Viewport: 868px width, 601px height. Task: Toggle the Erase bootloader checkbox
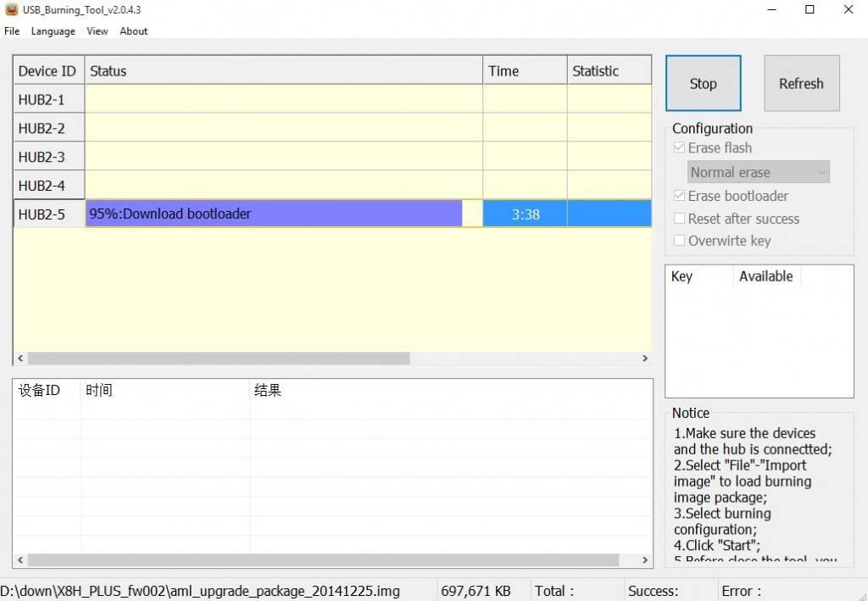coord(679,195)
